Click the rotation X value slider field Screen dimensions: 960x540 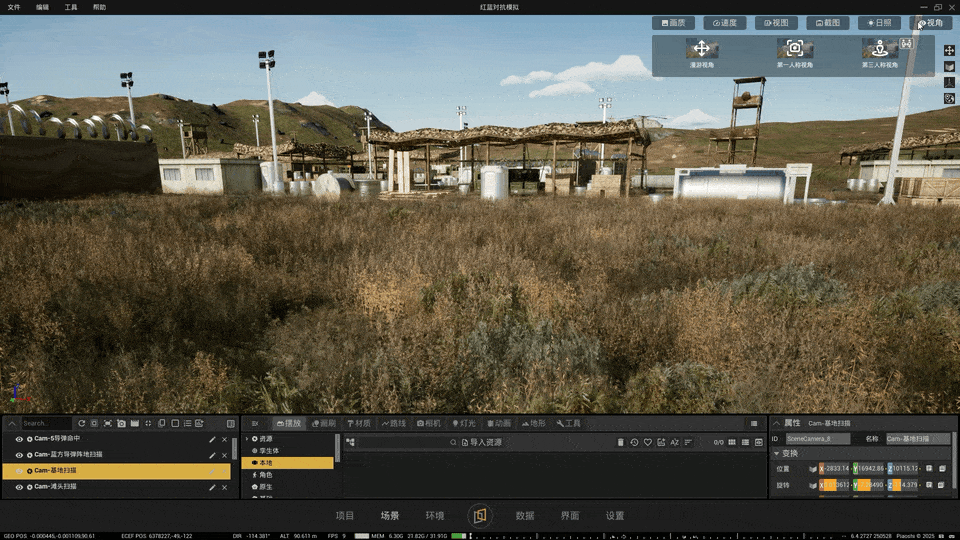pos(834,485)
